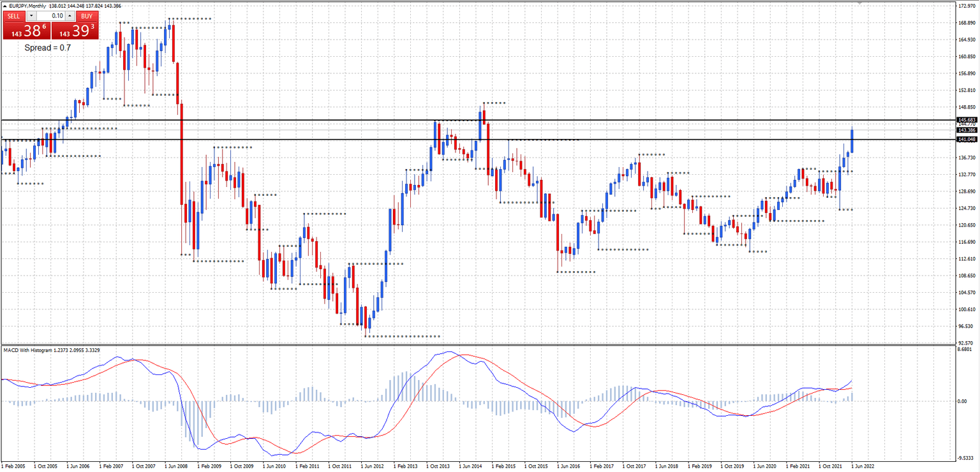Click the 112.610 price axis value

968,259
